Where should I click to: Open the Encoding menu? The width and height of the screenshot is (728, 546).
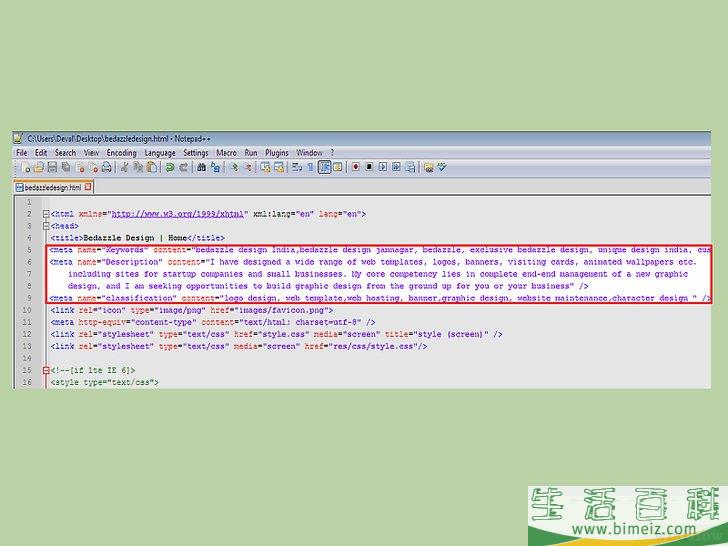(121, 153)
